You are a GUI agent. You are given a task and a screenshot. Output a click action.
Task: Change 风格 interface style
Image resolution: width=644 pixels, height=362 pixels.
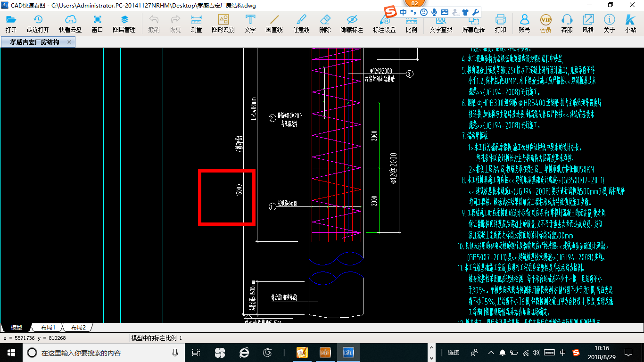click(x=588, y=24)
